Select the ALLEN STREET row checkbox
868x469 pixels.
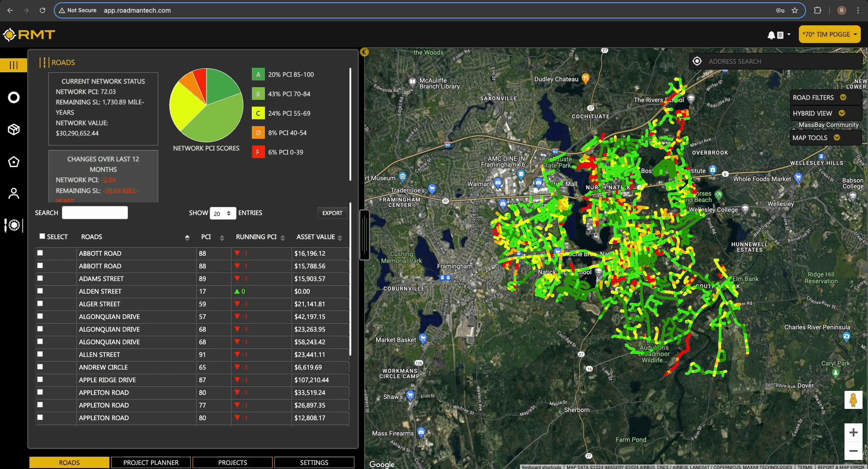point(40,354)
